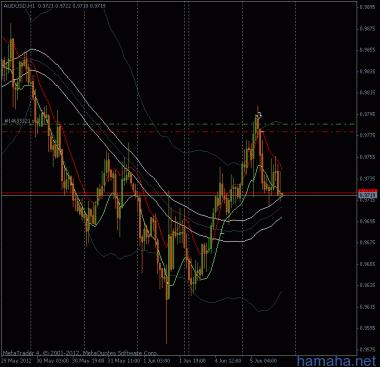Click price scale value 0.9575
Image resolution: width=380 pixels, height=367 pixels.
[x=366, y=350]
